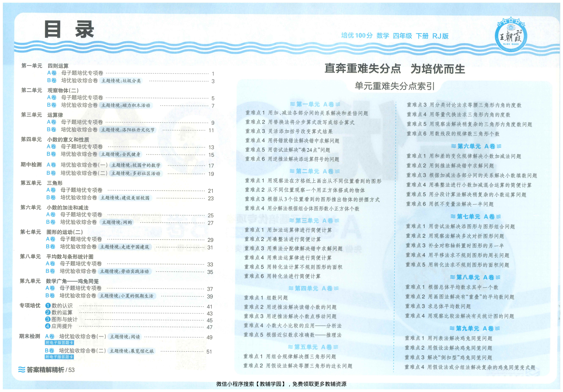Click the theme tag 主题情境:校园中的数学
Viewport: 563px width, 392px height.
click(x=136, y=165)
